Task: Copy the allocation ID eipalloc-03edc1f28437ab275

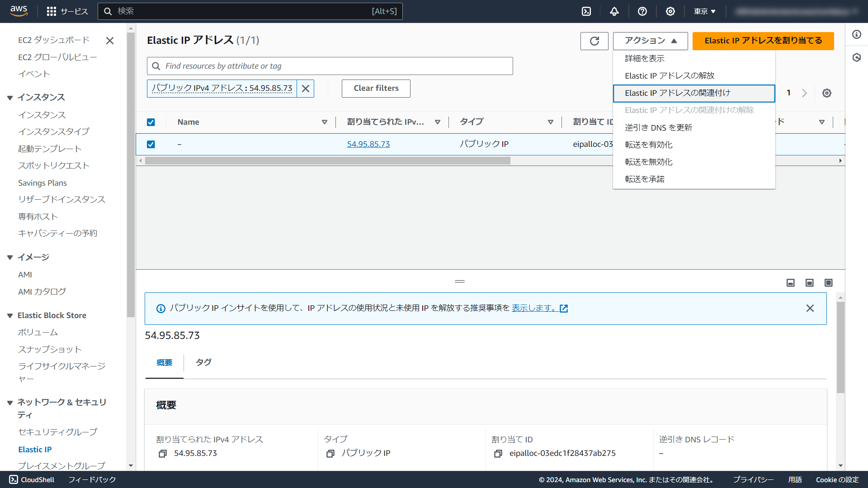Action: point(498,454)
